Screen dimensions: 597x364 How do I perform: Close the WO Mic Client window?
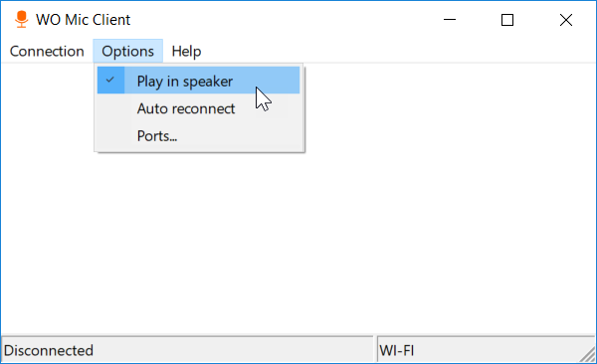click(x=566, y=20)
